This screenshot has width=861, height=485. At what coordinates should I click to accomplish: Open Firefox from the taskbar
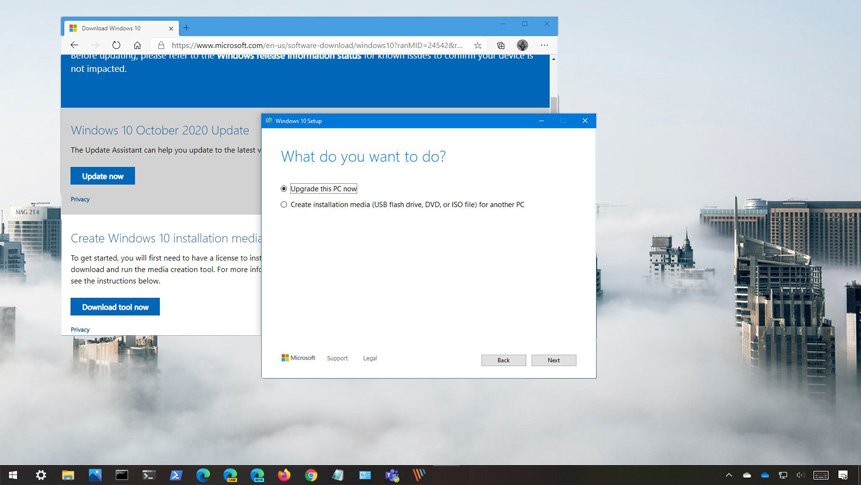pos(284,475)
